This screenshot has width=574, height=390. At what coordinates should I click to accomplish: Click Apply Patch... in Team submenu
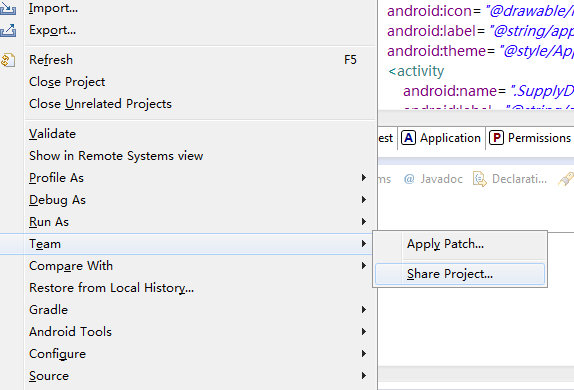click(460, 244)
